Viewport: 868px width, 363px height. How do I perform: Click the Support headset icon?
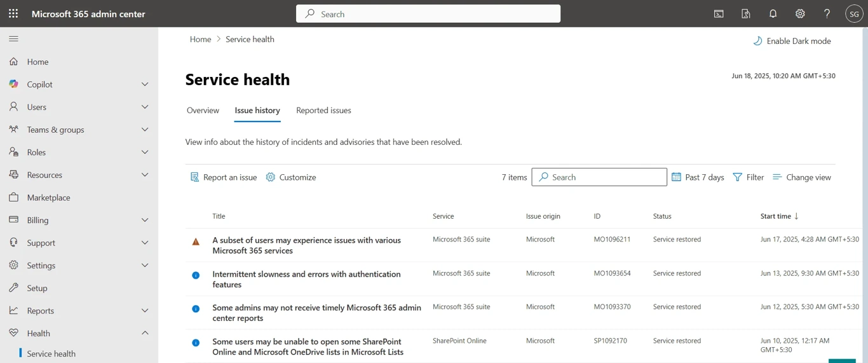[13, 242]
